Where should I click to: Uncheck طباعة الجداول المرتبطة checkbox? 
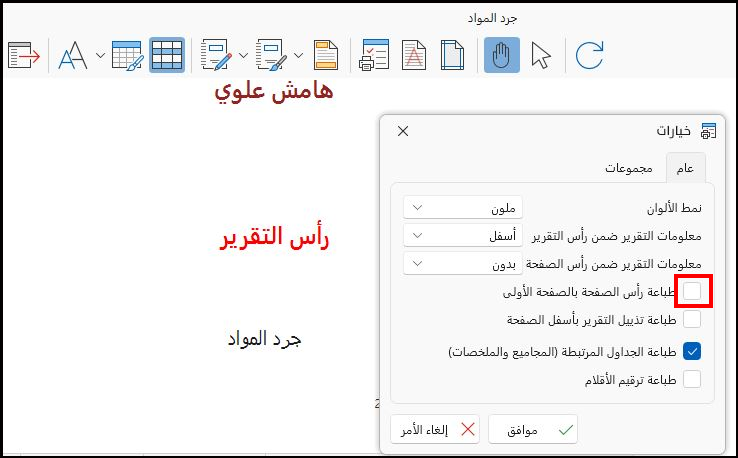692,352
